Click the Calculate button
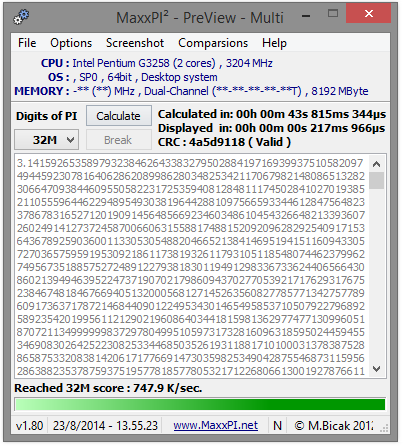 point(119,116)
